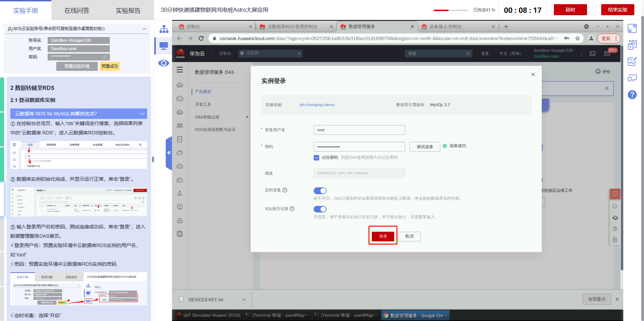Click the red chat feedback floating icon

[x=615, y=194]
